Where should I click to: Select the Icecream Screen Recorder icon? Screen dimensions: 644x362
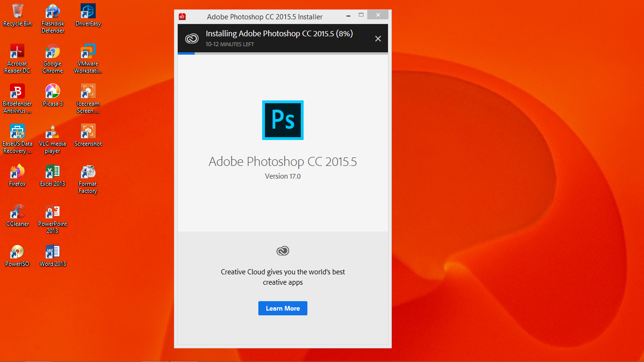click(x=88, y=99)
